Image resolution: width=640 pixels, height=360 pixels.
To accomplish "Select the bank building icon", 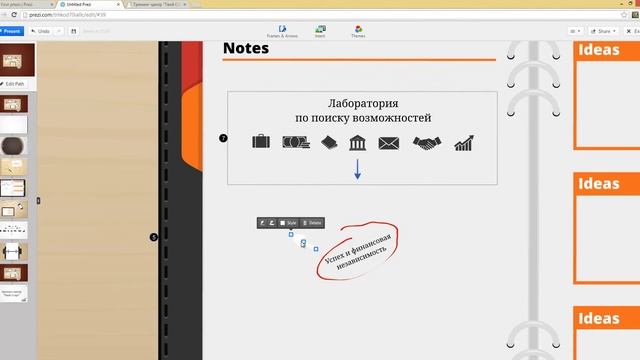I will click(357, 143).
